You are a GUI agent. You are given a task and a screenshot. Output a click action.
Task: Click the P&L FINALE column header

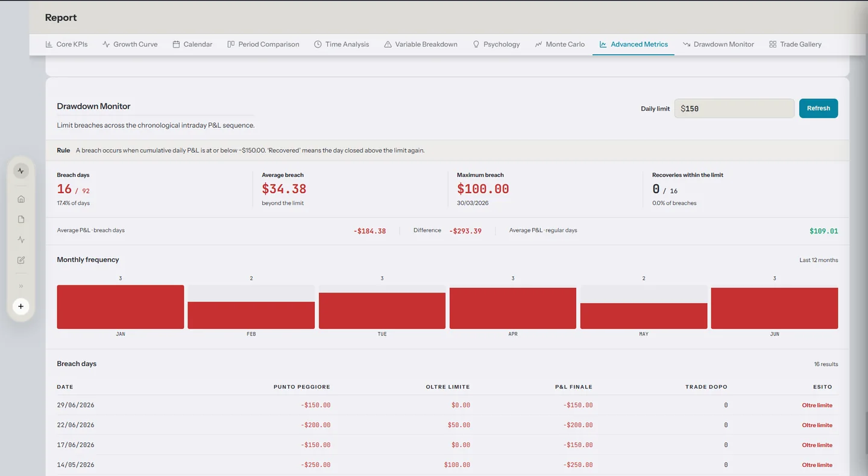pyautogui.click(x=573, y=387)
